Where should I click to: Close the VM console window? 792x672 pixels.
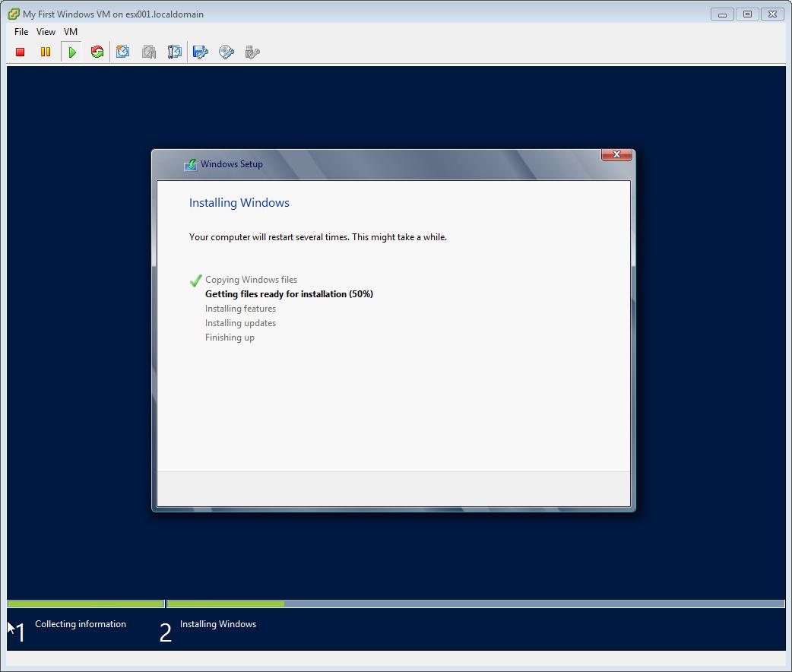coord(772,14)
